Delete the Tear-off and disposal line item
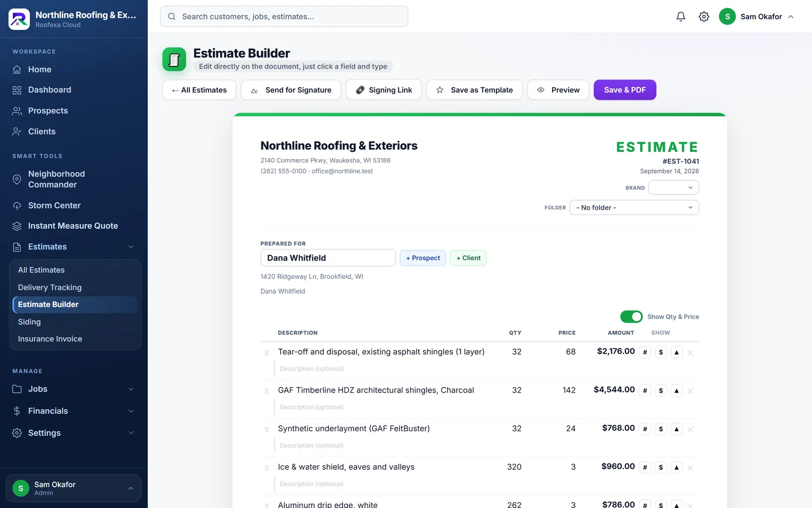This screenshot has width=812, height=508. (x=690, y=353)
